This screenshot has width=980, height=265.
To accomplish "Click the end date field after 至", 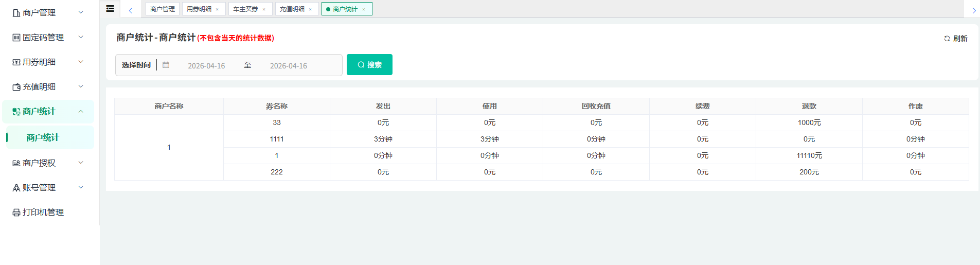I will (289, 66).
